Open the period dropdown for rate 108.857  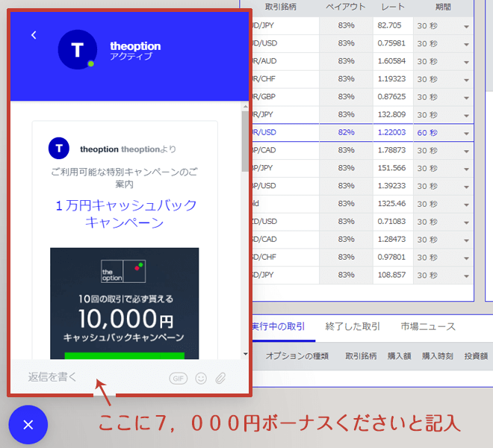[443, 276]
